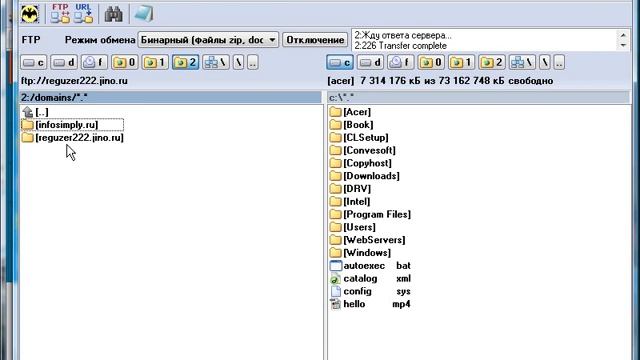This screenshot has width=640, height=360.
Task: Select drive c in left panel
Action: pos(34,62)
